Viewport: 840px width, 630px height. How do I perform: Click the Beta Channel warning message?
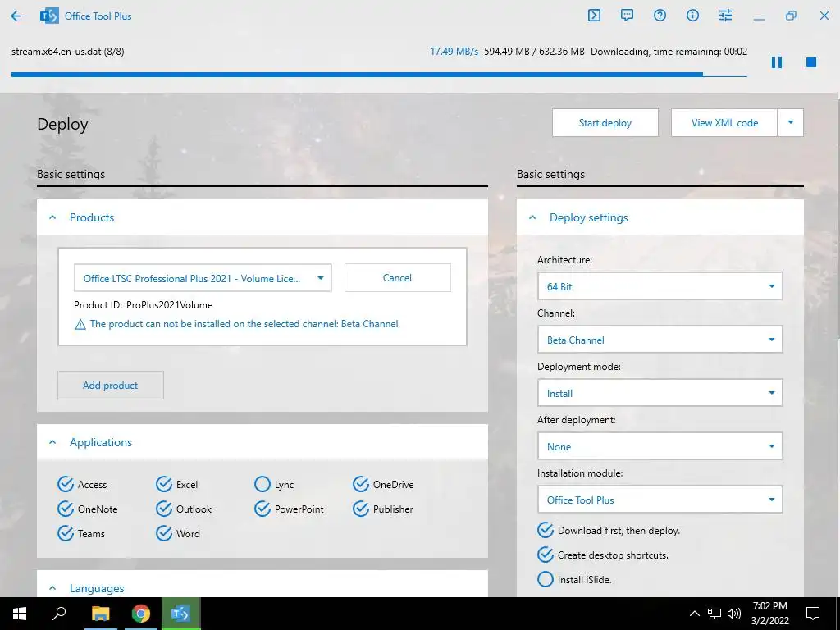244,323
